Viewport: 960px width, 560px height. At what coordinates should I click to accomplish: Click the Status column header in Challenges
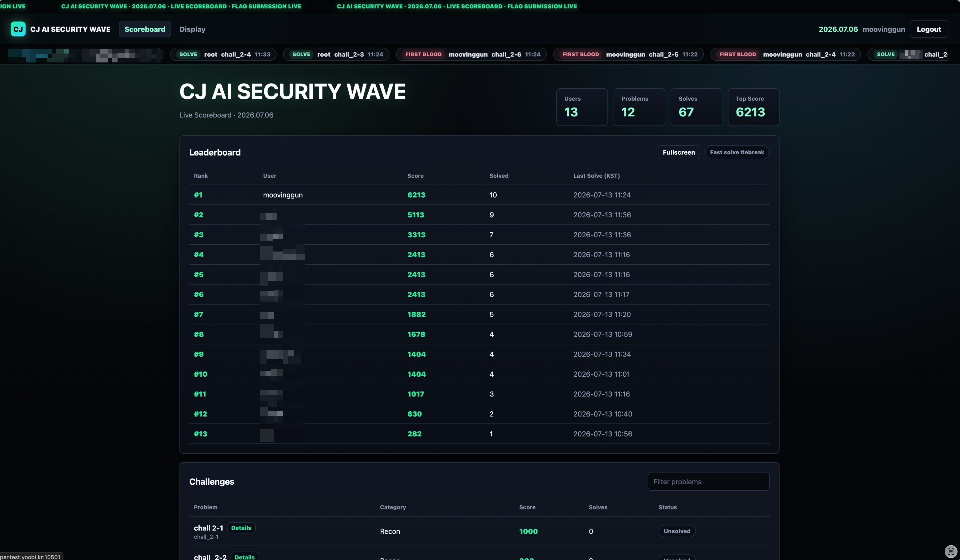(x=668, y=507)
